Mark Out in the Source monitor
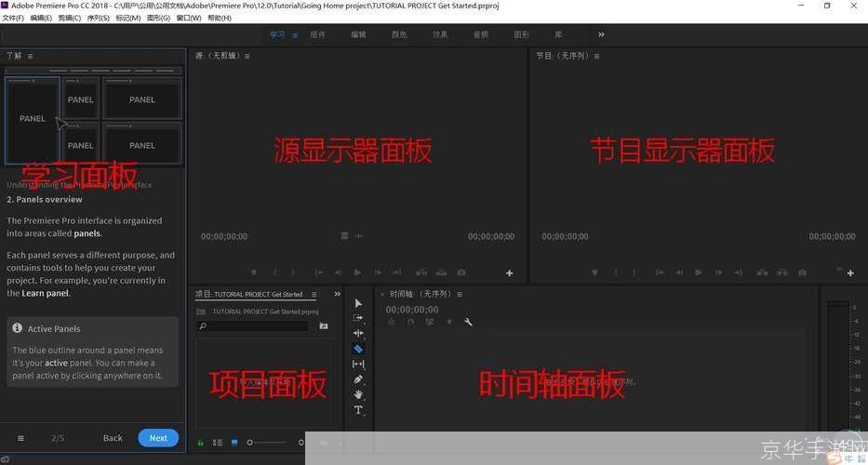Screen dimensions: 868x465 pos(293,272)
